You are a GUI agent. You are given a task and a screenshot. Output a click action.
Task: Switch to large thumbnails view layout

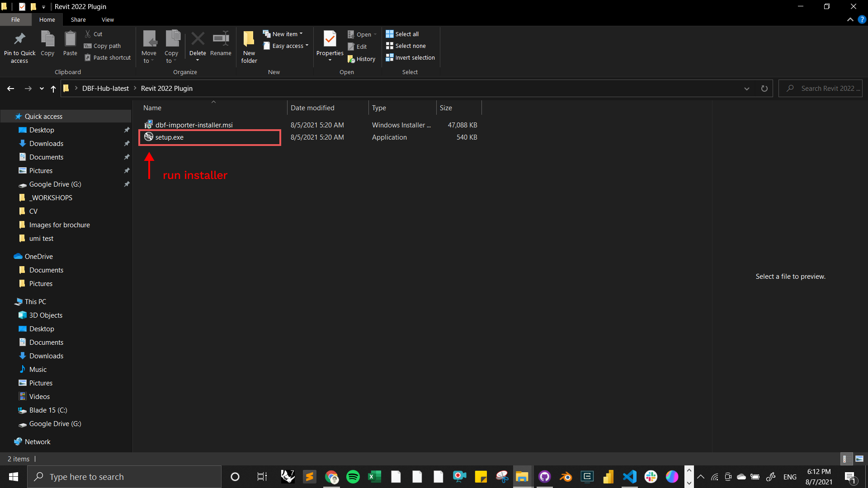click(x=859, y=459)
